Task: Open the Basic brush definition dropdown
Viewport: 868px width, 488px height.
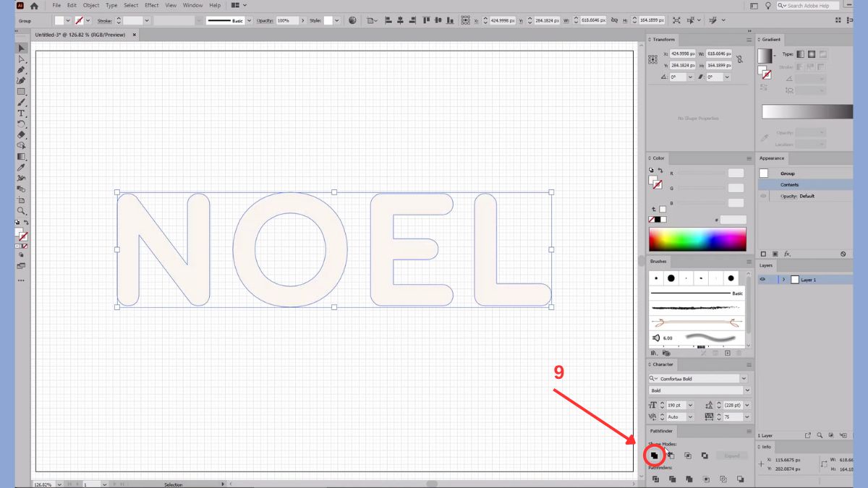Action: 250,21
